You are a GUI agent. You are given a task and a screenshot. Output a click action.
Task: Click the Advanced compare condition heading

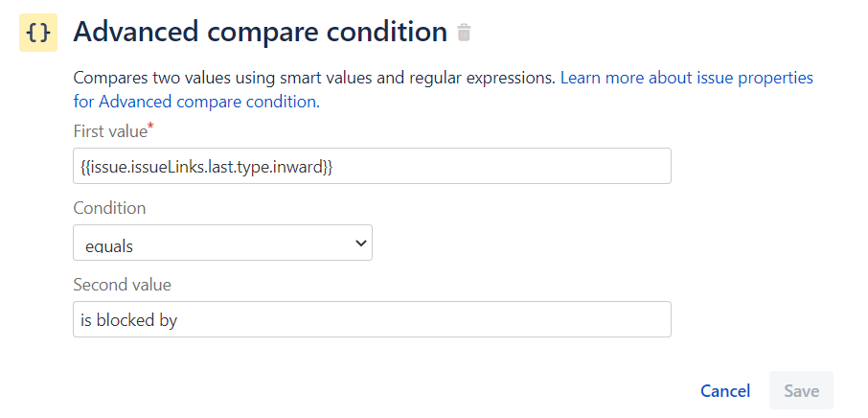coord(260,33)
